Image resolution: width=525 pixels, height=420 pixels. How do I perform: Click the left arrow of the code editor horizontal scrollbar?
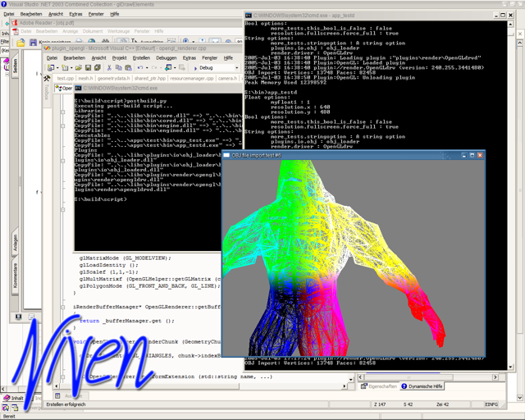pyautogui.click(x=57, y=386)
